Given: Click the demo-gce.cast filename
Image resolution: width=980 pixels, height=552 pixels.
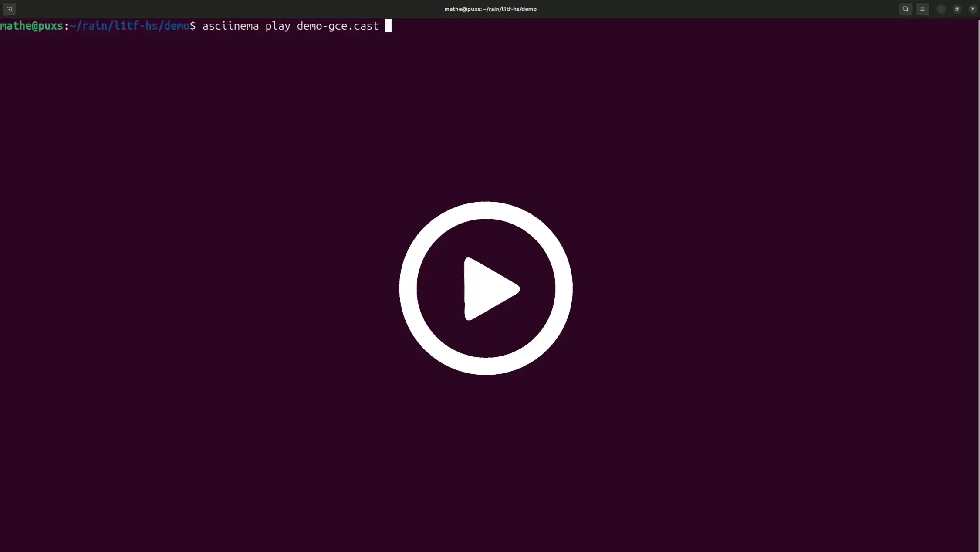Looking at the screenshot, I should tap(338, 26).
